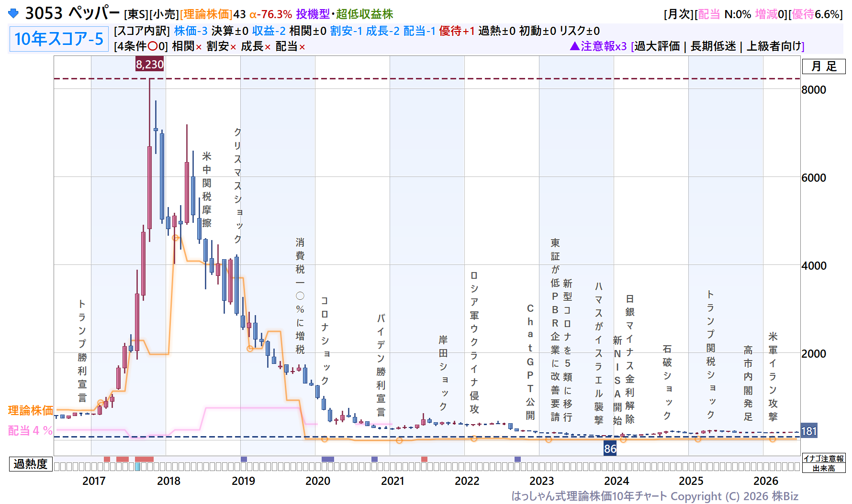The image size is (852, 504).
Task: Click the 月足 chart period button
Action: coord(824,66)
